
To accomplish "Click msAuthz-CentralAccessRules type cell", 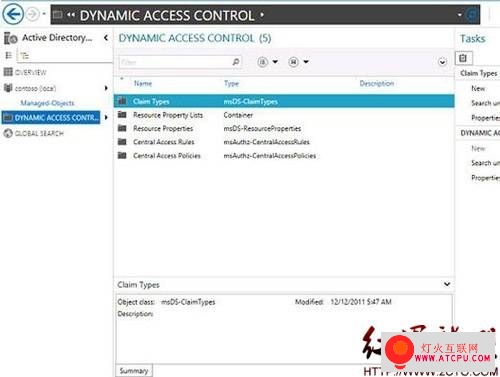I will point(266,142).
